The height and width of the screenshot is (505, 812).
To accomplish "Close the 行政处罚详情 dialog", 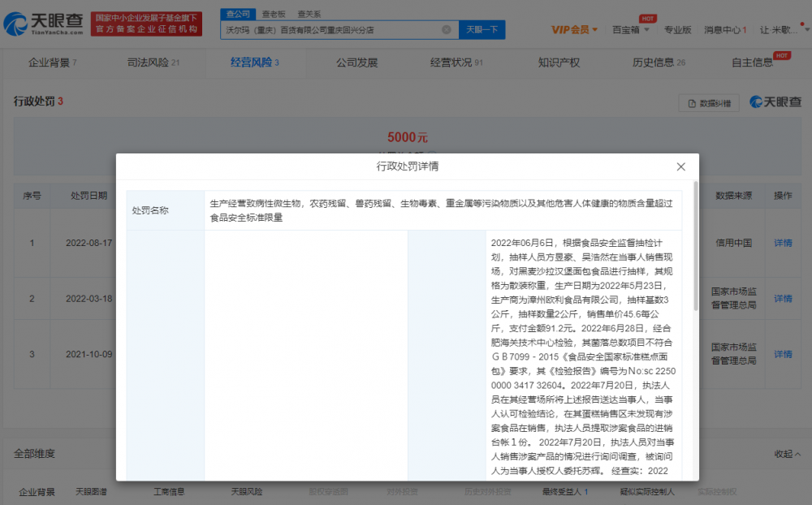I will [680, 166].
